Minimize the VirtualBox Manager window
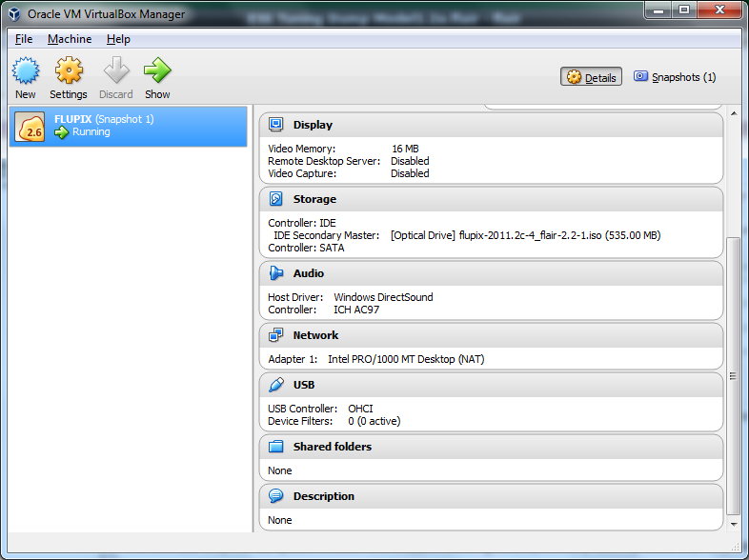Screen dimensions: 749x560 coord(658,10)
